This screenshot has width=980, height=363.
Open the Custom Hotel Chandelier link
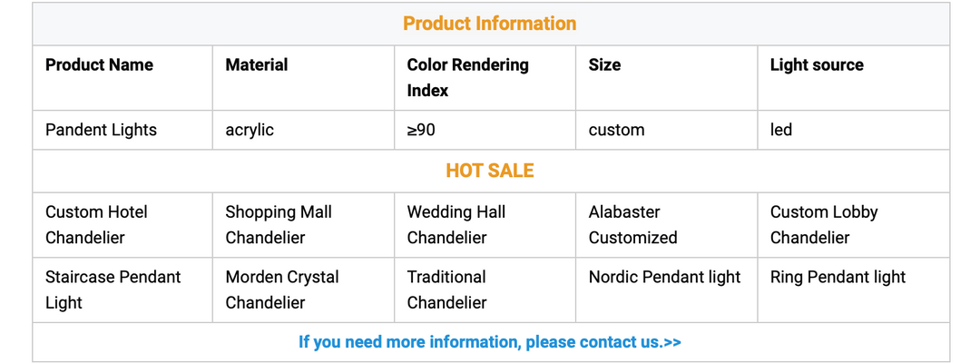(x=96, y=225)
